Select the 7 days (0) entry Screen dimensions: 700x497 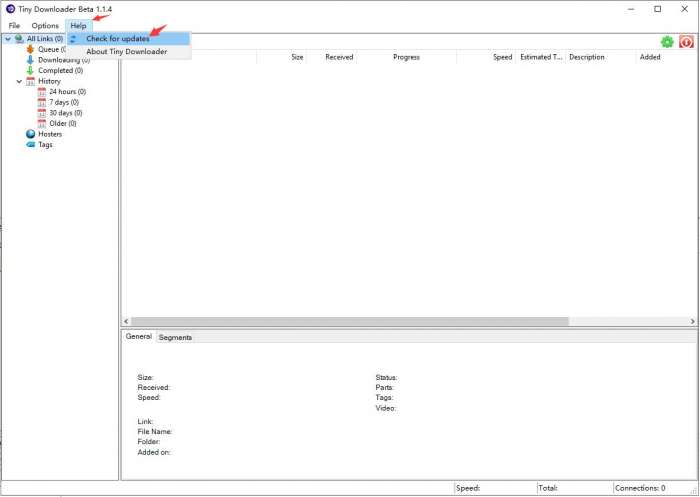click(64, 102)
